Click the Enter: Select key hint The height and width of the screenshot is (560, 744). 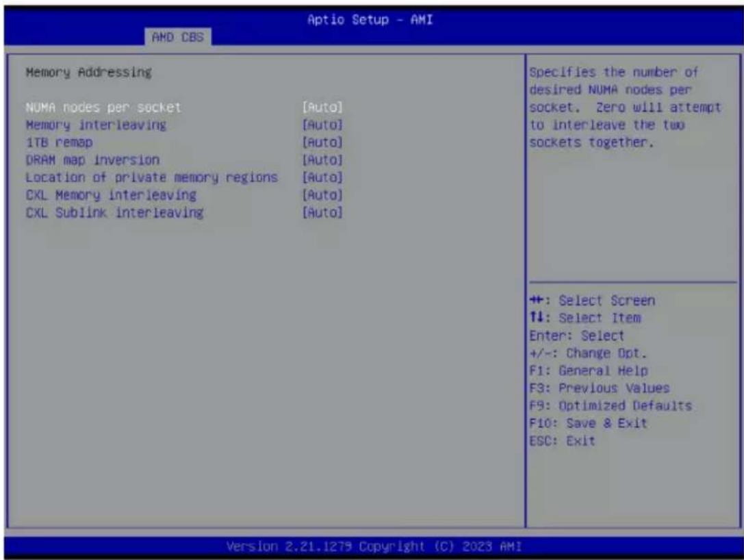[577, 336]
